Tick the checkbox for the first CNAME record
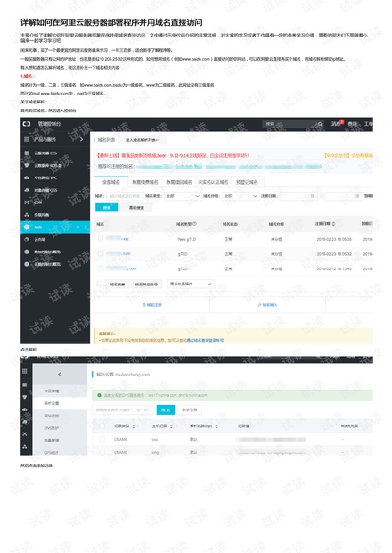392x553 pixels. click(102, 439)
